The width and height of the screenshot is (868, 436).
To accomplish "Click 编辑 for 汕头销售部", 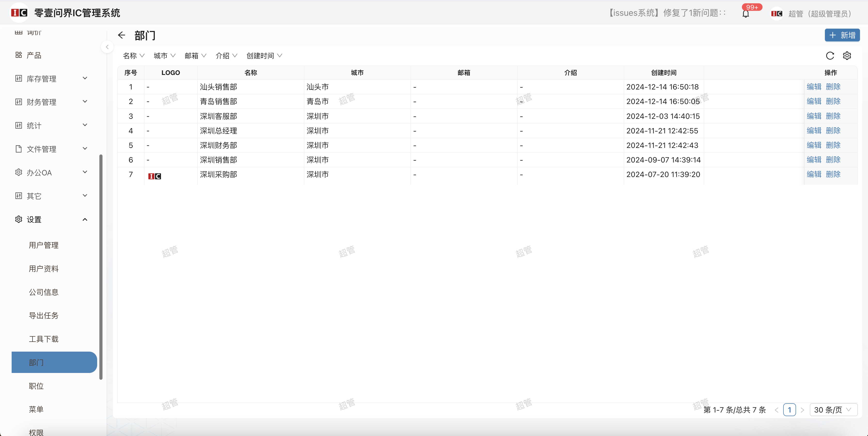I will point(814,87).
